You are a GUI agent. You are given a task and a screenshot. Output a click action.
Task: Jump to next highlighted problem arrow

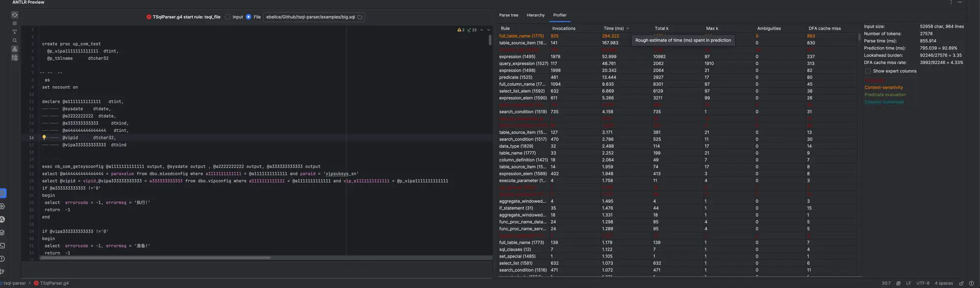(x=488, y=30)
